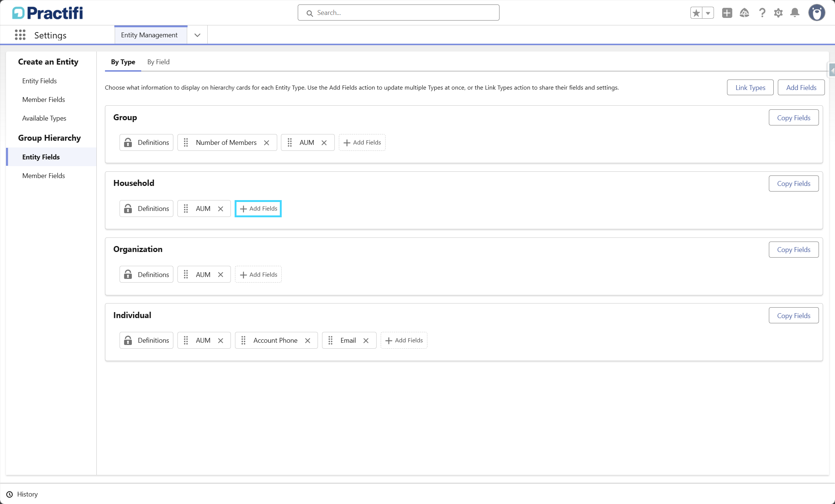Click Add Fields in the Individual card
The width and height of the screenshot is (835, 504).
(404, 340)
